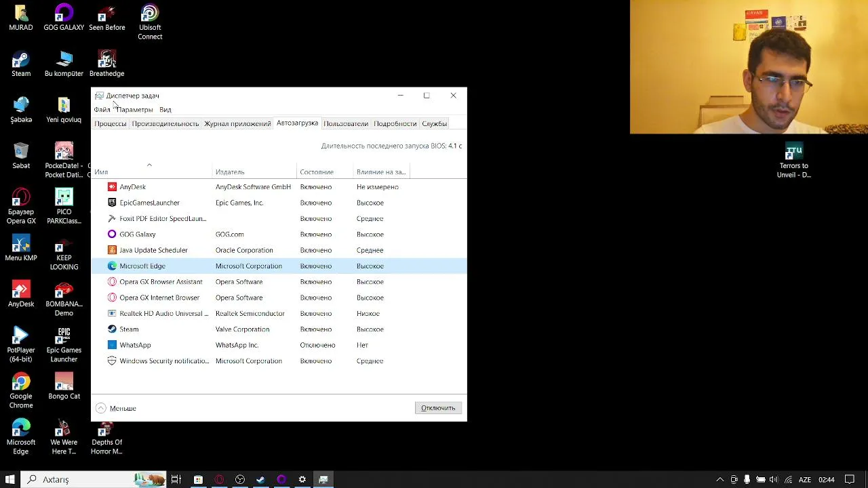The width and height of the screenshot is (868, 488).
Task: Select the Windows Security notification icon
Action: click(112, 361)
